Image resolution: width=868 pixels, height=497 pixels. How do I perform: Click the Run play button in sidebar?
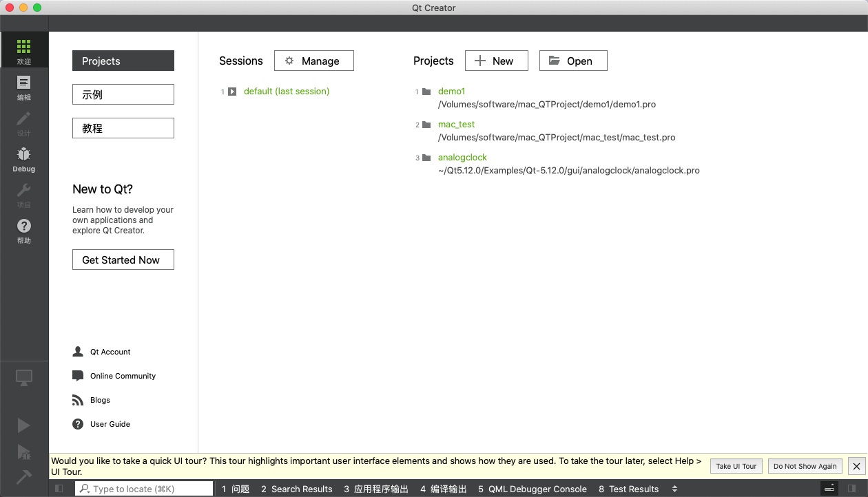tap(24, 425)
